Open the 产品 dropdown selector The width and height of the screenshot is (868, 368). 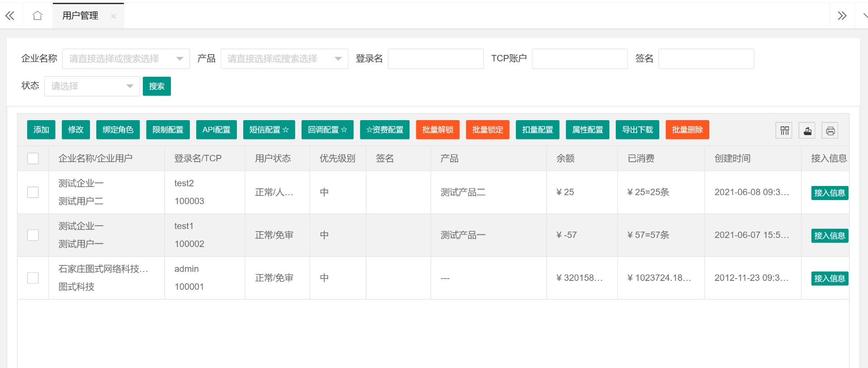pyautogui.click(x=284, y=59)
